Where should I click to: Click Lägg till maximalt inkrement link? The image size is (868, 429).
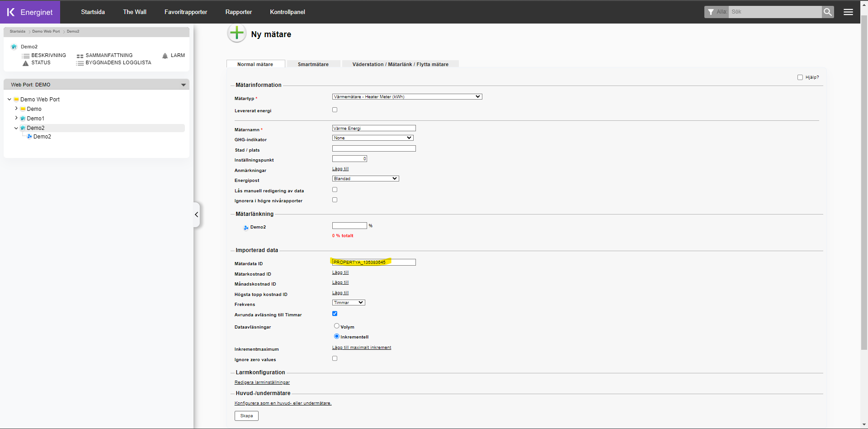[x=362, y=348]
